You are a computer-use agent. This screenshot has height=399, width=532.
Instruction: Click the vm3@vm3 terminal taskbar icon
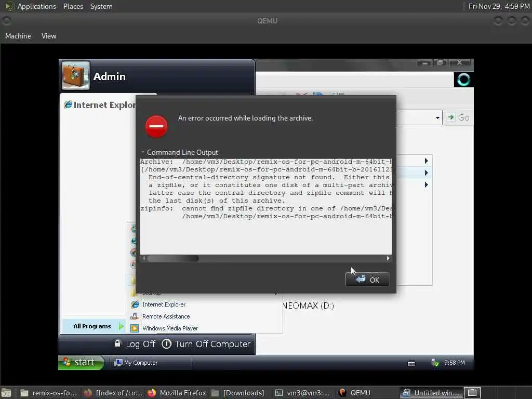coord(278,393)
